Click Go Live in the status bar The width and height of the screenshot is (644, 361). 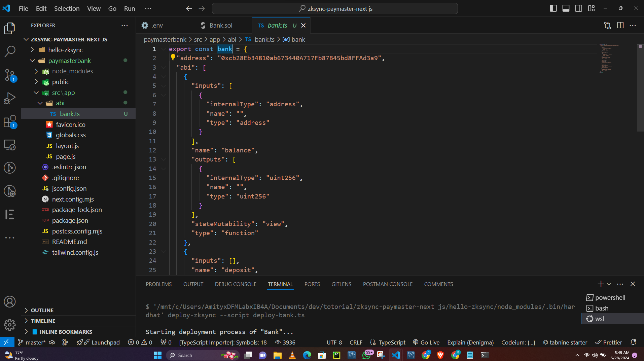[426, 342]
